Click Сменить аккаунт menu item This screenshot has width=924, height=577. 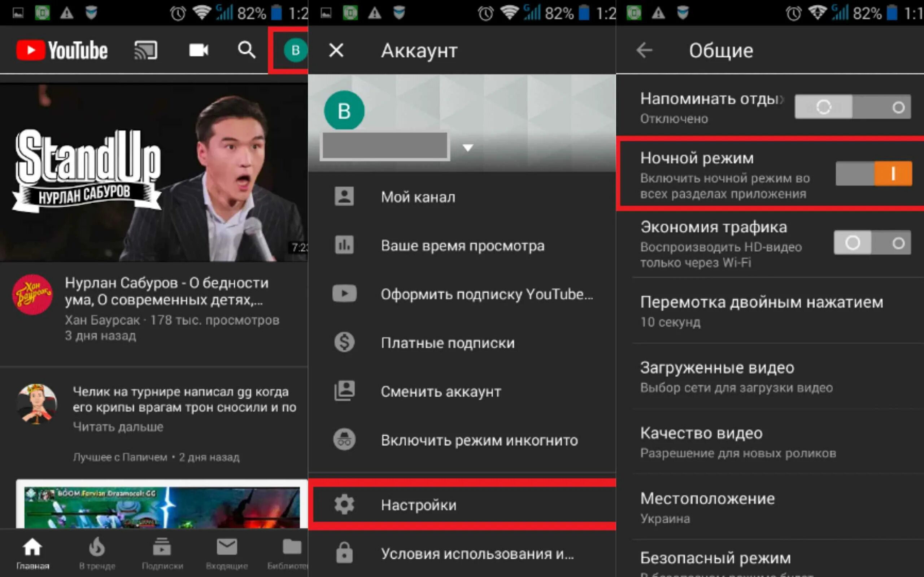pyautogui.click(x=441, y=392)
